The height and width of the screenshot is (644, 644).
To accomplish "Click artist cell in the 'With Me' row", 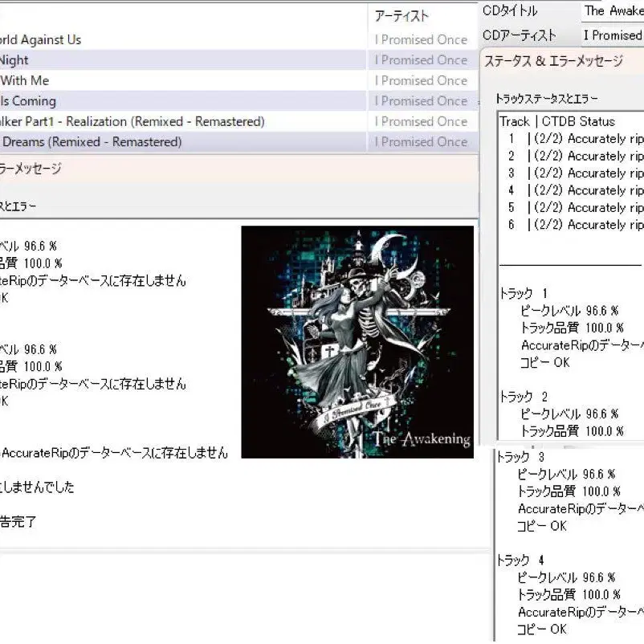I will [x=422, y=80].
